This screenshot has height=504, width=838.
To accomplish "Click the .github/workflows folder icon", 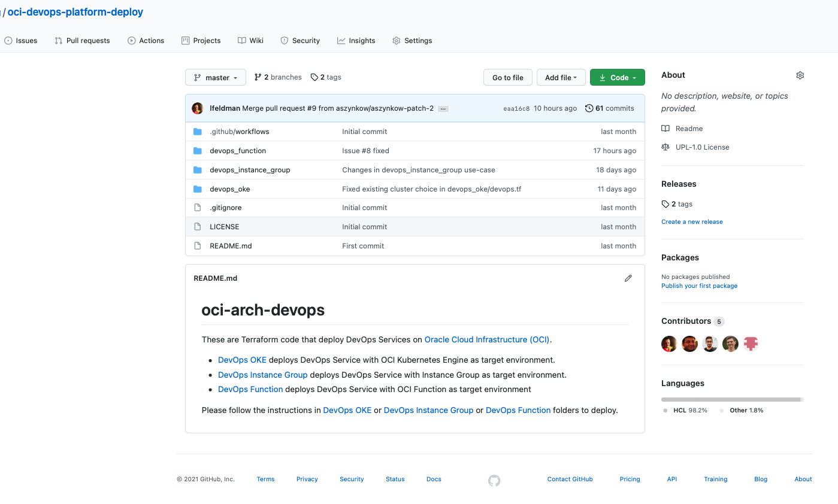I will (198, 132).
